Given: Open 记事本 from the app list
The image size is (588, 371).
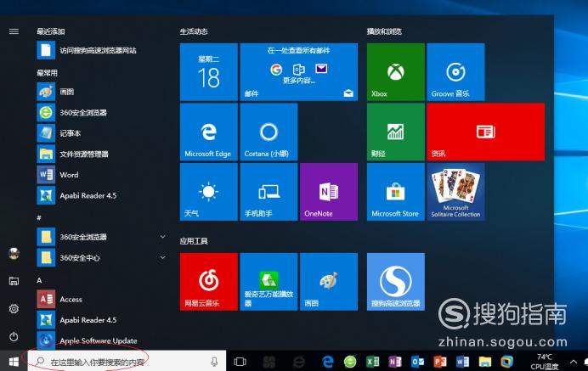Looking at the screenshot, I should tap(101, 133).
